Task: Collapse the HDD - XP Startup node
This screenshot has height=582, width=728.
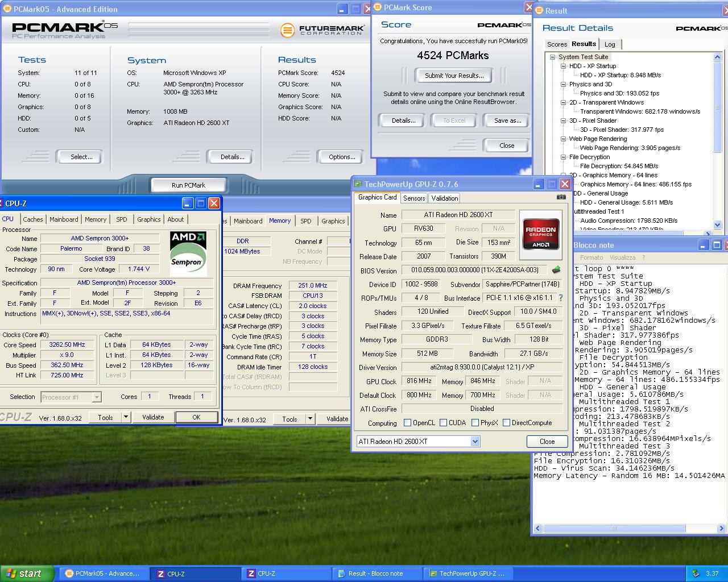Action: click(563, 66)
